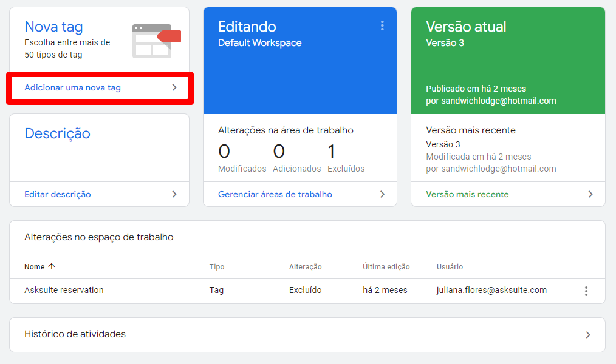616x364 pixels.
Task: Click the Editando Default Workspace blue card
Action: [300, 61]
